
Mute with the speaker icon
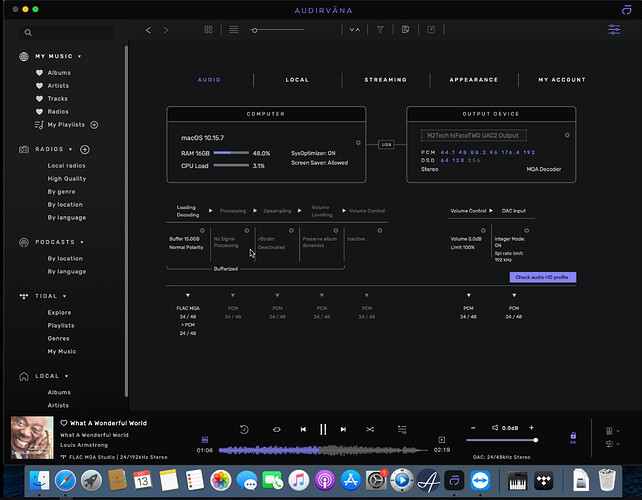[x=495, y=428]
